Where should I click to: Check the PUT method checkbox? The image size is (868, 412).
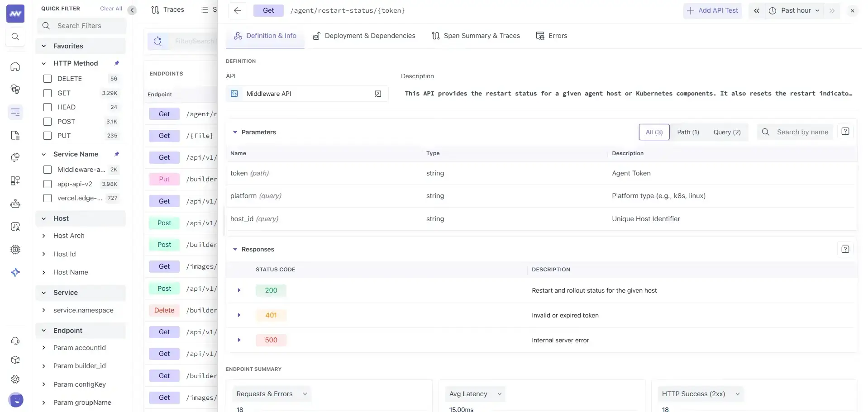(x=48, y=136)
